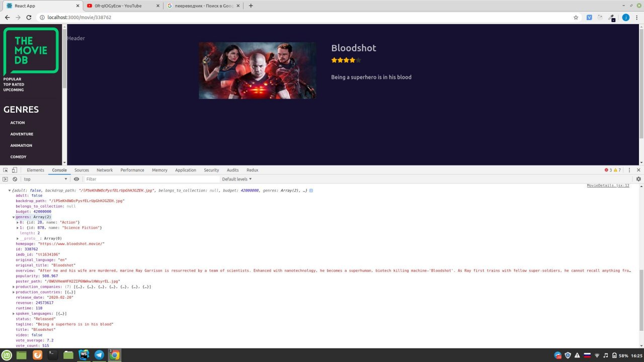Collapse the genres Array(2) entry
644x362 pixels.
pos(14,217)
